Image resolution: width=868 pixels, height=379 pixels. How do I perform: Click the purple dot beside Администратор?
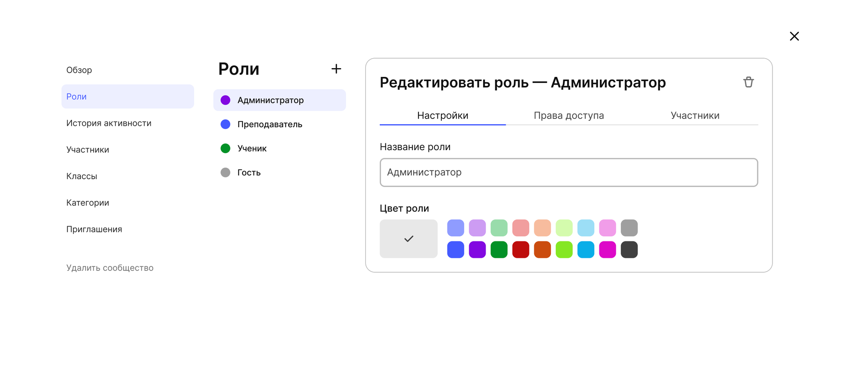coord(225,100)
